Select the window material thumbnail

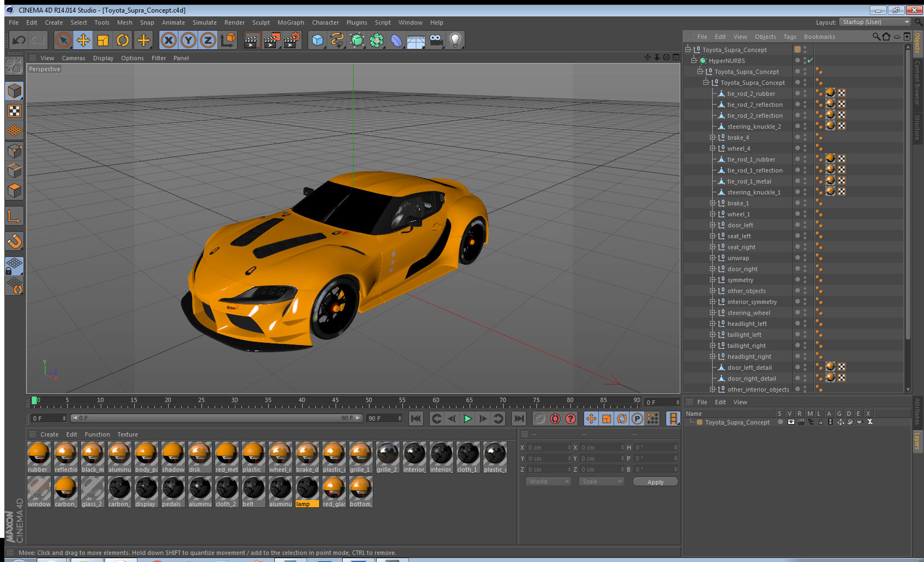39,492
